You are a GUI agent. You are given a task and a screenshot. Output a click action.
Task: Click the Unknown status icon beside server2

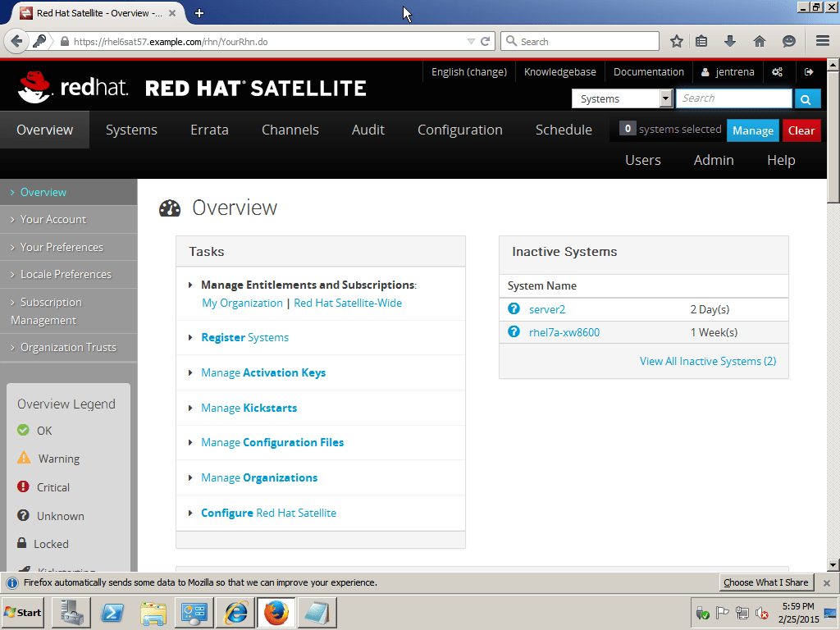tap(513, 309)
